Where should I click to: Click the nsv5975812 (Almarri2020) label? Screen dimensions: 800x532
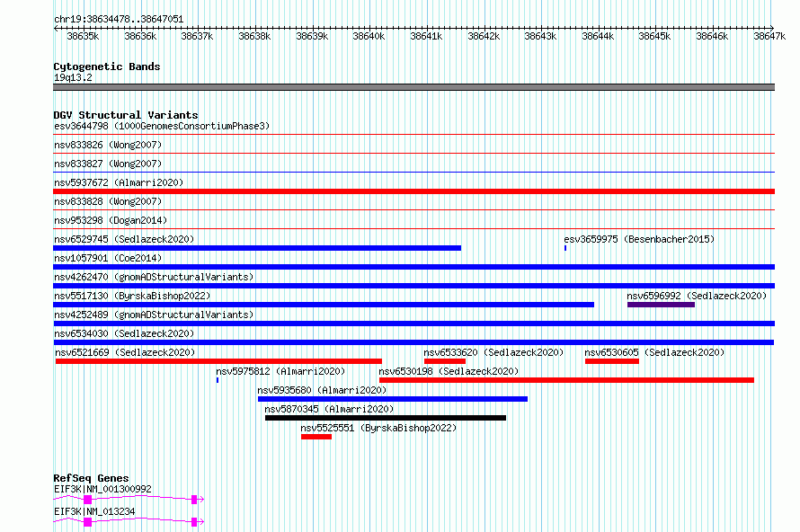tap(280, 371)
